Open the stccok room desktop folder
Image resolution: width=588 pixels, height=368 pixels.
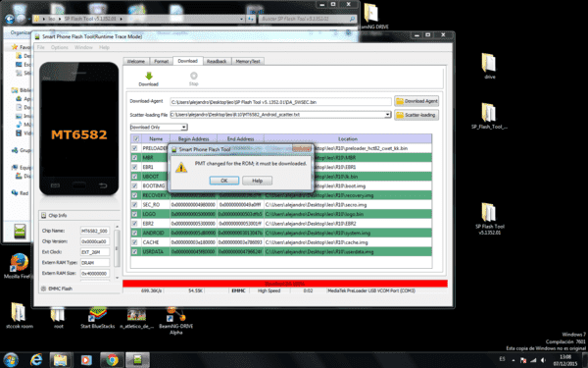[19, 315]
